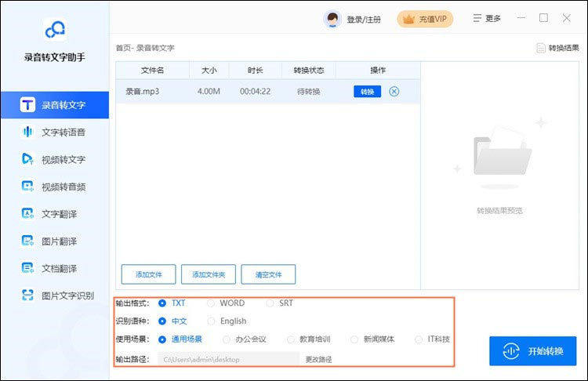
Task: Click the 图片文字识别 scan icon
Action: 27,295
